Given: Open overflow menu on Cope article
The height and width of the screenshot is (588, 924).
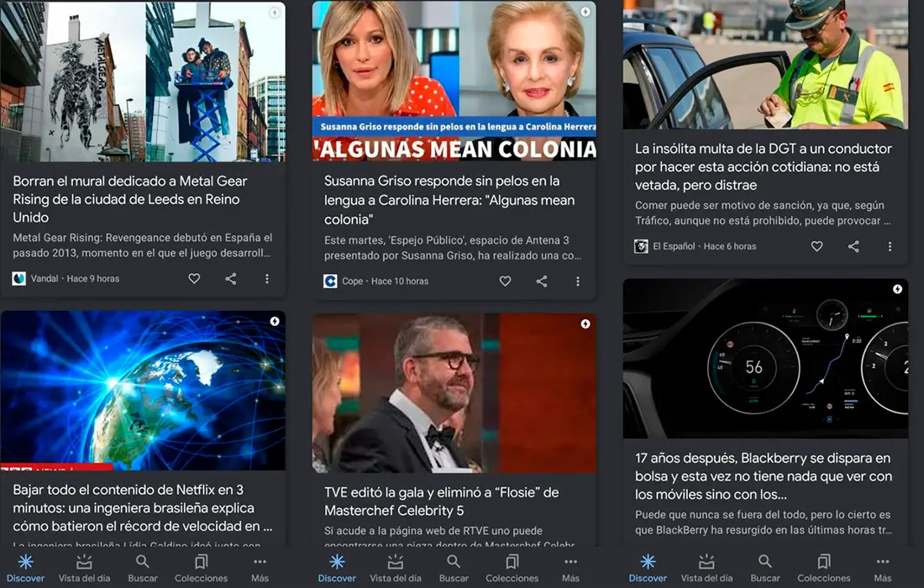Looking at the screenshot, I should (578, 281).
